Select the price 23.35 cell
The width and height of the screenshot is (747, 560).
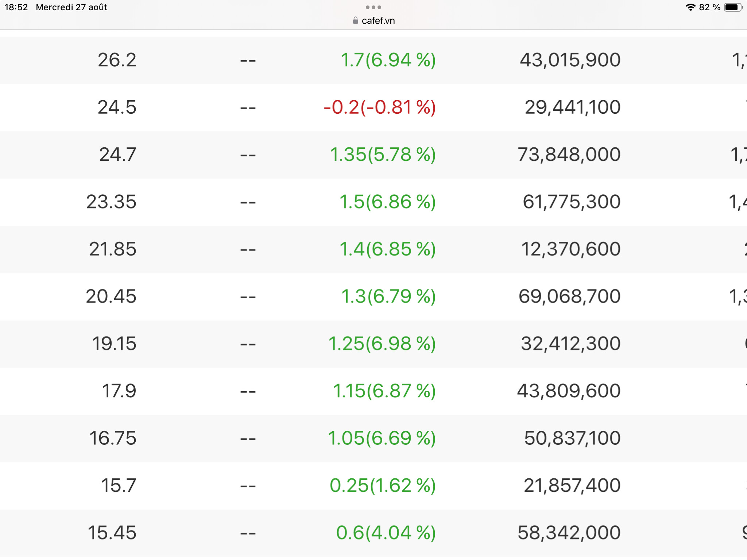[x=111, y=202]
